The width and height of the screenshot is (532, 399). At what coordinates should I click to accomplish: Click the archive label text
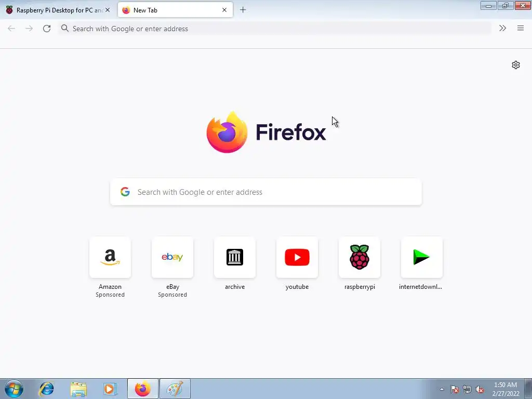point(235,287)
